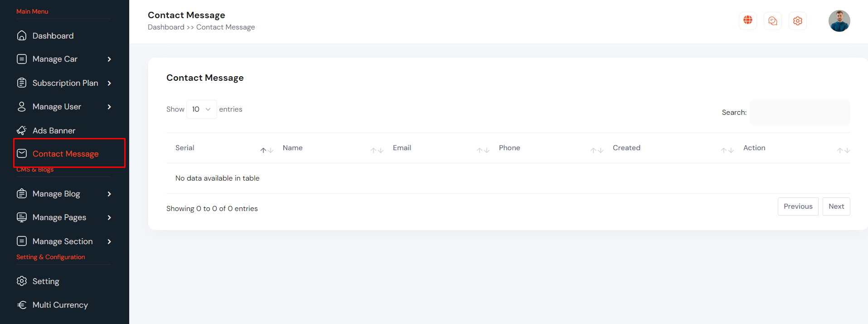The width and height of the screenshot is (868, 324).
Task: Click the Next pagination button
Action: tap(836, 206)
